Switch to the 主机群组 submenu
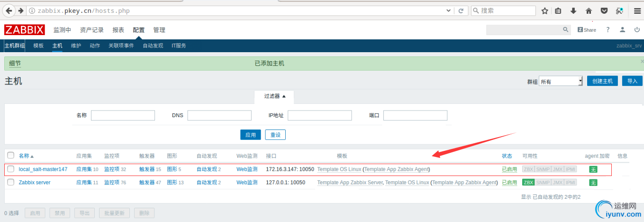Screen dimensions: 644x222 (15, 46)
